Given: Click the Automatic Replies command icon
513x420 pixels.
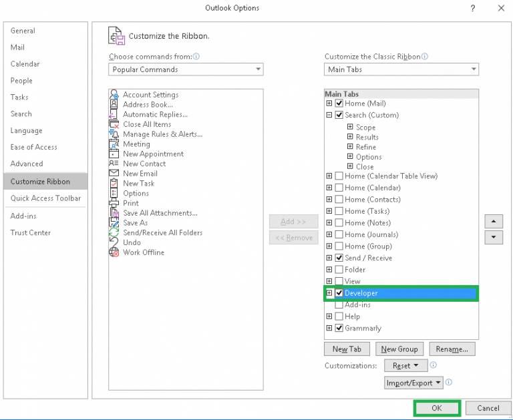Looking at the screenshot, I should click(x=113, y=114).
